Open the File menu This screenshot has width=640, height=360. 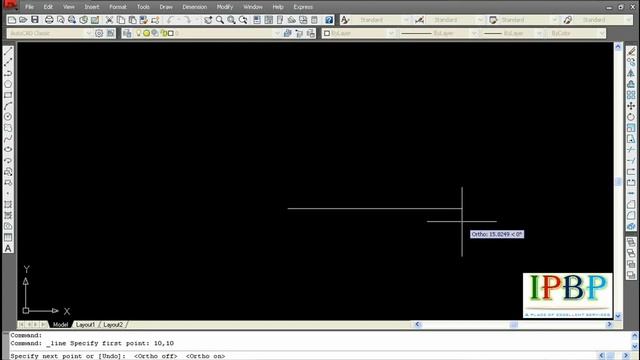tap(29, 7)
